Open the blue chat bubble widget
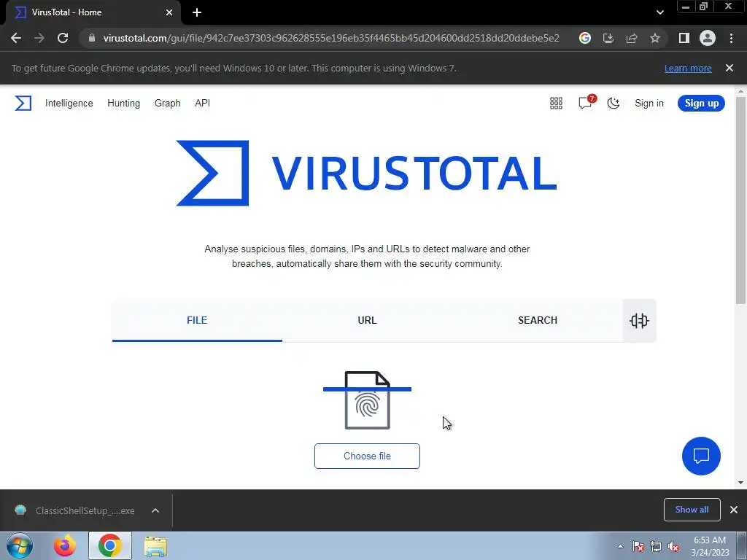Screen dimensions: 747x560 pyautogui.click(x=701, y=456)
